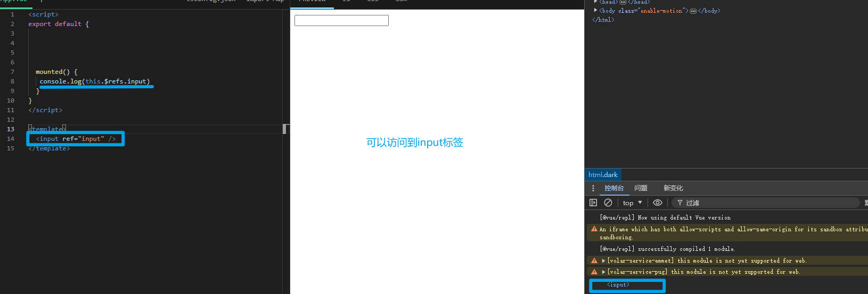Switch to the 新变化 tab

[673, 188]
